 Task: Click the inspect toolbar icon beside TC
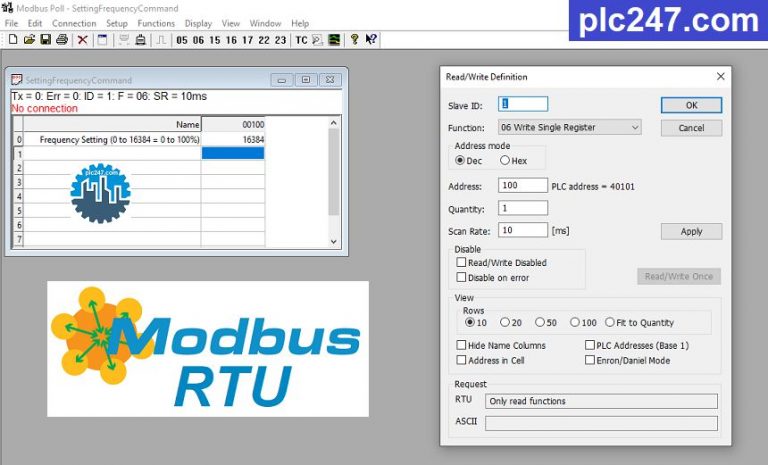[317, 40]
